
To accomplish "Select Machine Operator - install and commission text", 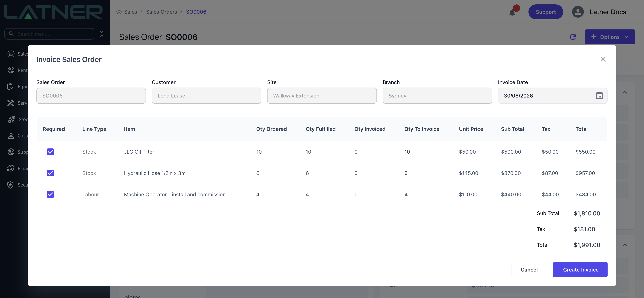I will (x=175, y=194).
